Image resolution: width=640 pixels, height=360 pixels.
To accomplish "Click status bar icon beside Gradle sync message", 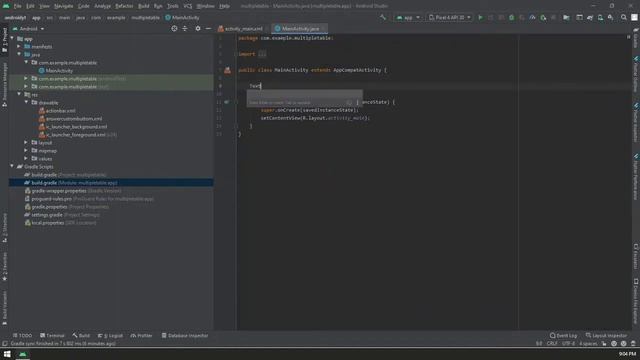I will click(x=4, y=344).
